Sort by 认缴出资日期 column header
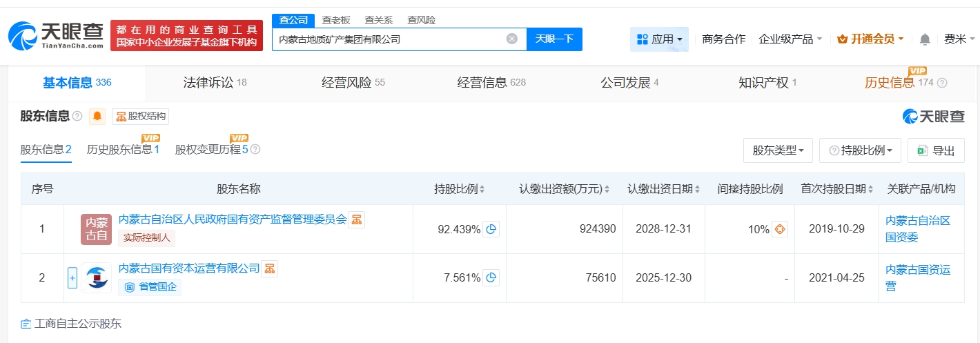The height and width of the screenshot is (343, 980). coord(664,189)
